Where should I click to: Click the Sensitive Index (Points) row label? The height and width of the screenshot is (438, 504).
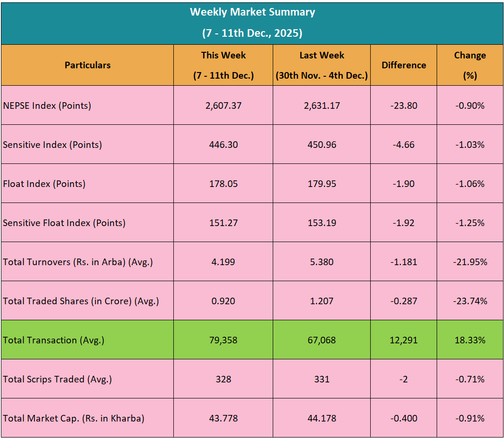coord(52,145)
